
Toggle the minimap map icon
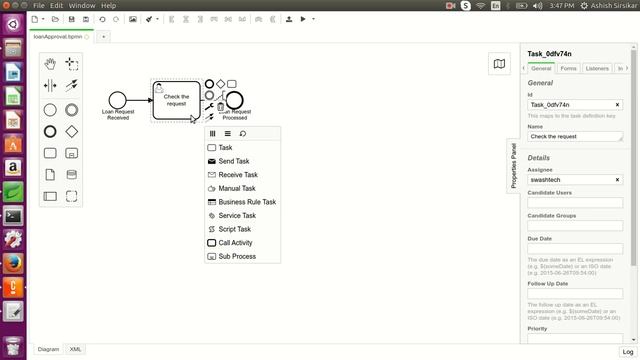click(x=499, y=64)
